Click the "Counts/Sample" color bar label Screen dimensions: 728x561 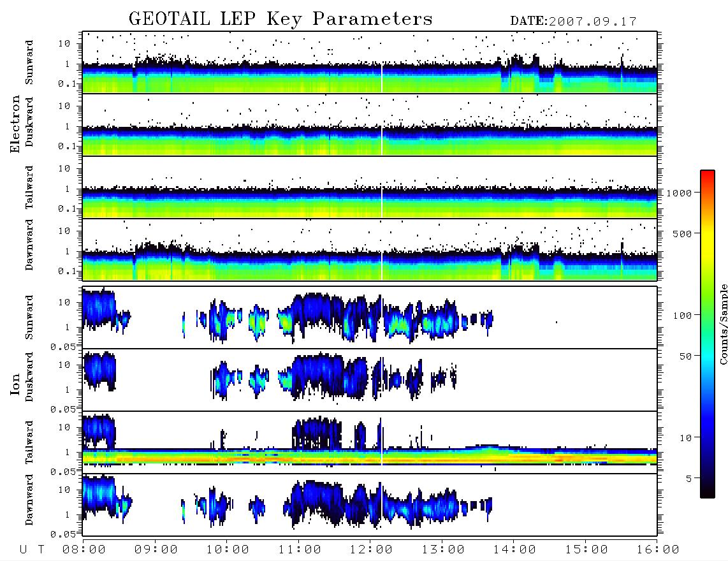(723, 324)
